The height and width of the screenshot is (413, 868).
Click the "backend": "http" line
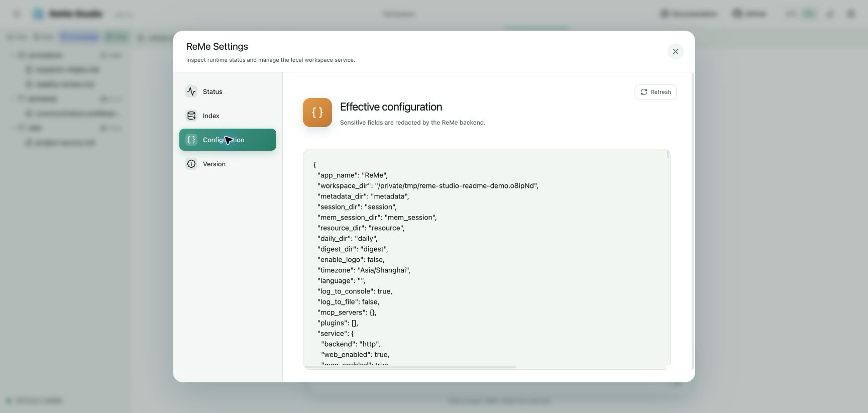(351, 344)
